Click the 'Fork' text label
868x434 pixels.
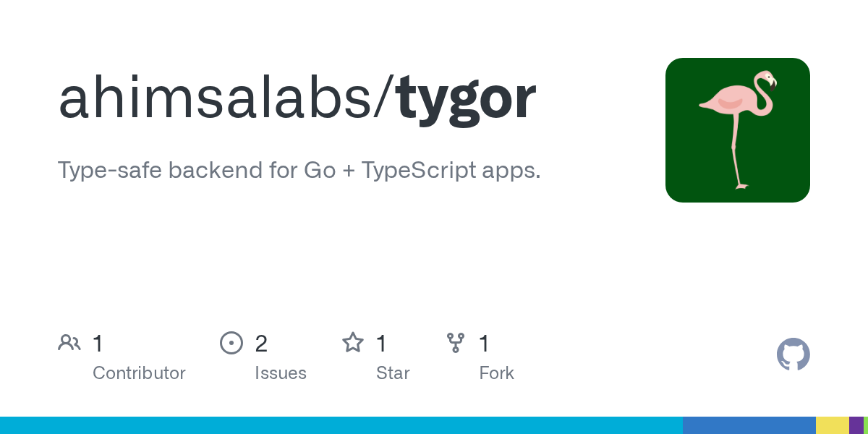[496, 373]
